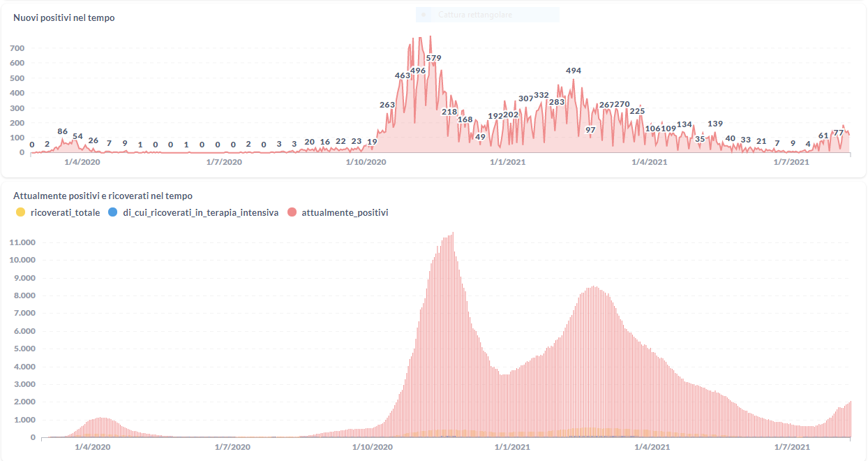This screenshot has width=868, height=461.
Task: Click the red attualmente_positivi legend dot
Action: (292, 212)
